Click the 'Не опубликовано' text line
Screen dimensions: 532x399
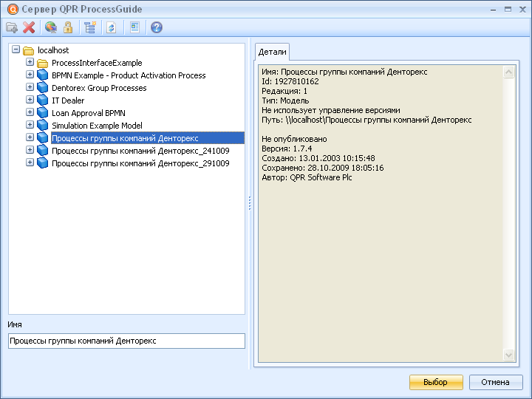coord(294,139)
